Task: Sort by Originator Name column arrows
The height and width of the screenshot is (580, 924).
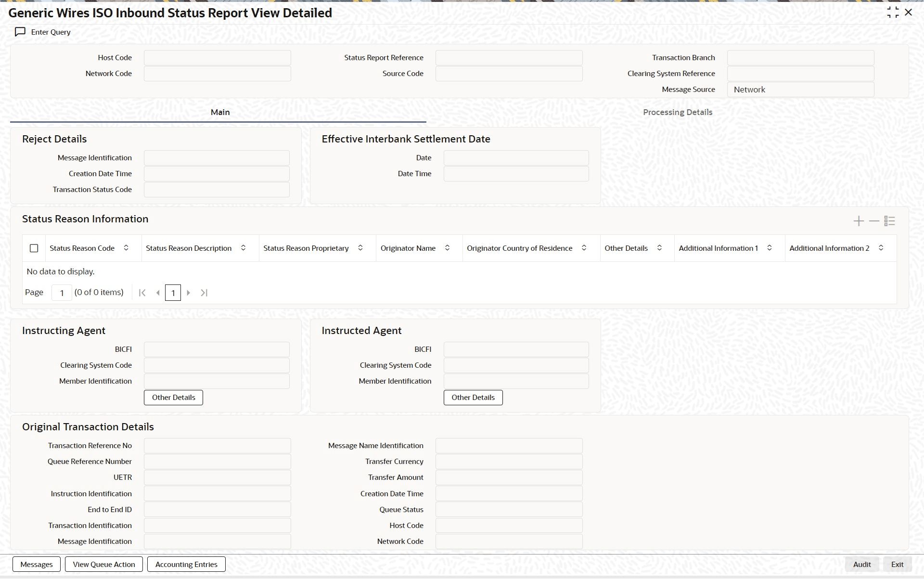Action: point(447,248)
